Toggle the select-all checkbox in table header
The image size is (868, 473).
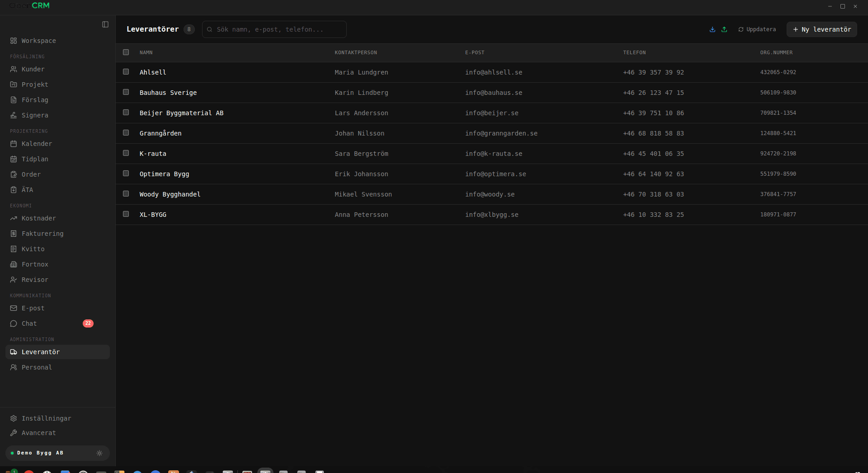click(126, 52)
